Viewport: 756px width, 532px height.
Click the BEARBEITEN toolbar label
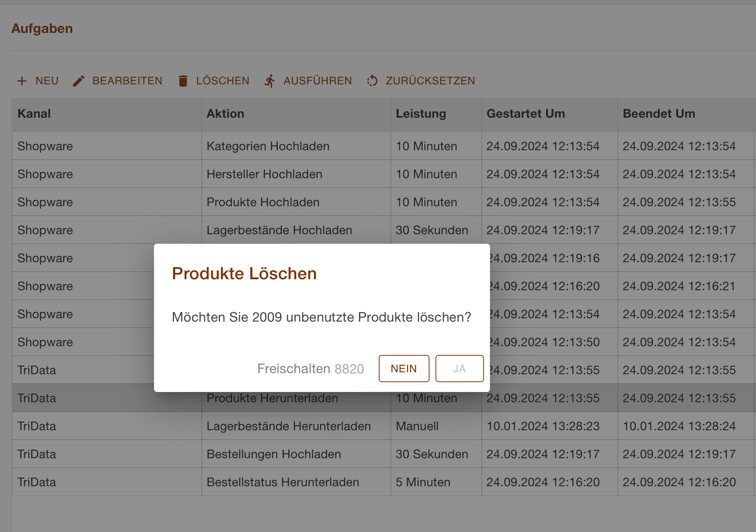[x=128, y=81]
